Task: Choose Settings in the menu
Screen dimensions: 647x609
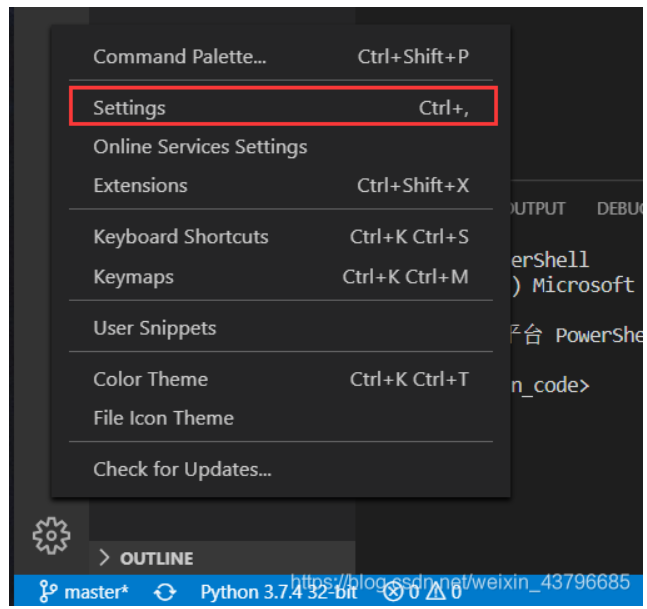Action: [x=281, y=108]
